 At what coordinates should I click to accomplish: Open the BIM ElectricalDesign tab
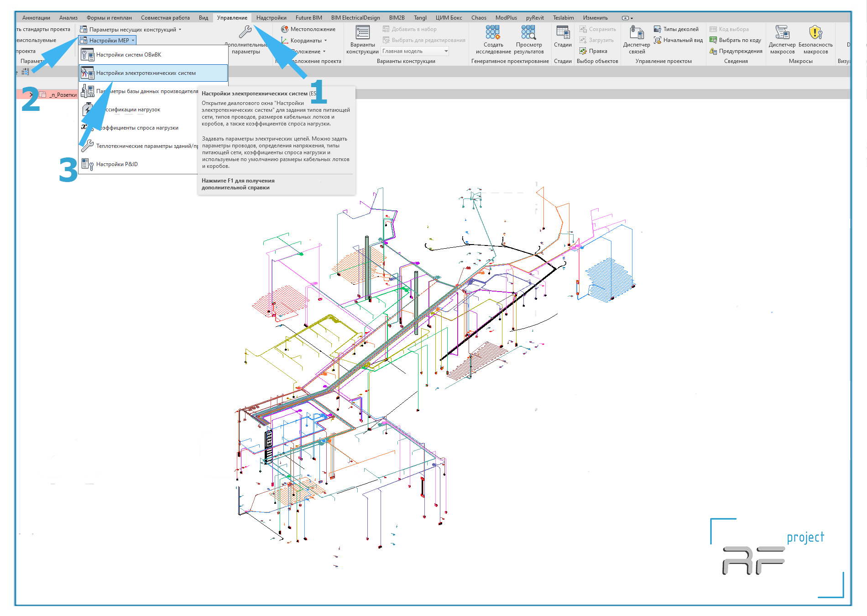tap(355, 18)
